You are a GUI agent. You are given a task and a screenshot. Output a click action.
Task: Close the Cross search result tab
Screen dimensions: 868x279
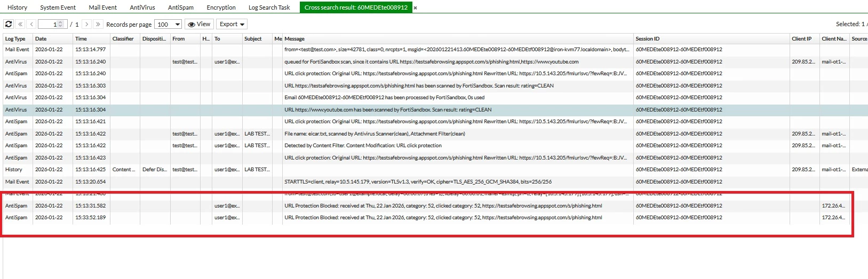pos(415,8)
